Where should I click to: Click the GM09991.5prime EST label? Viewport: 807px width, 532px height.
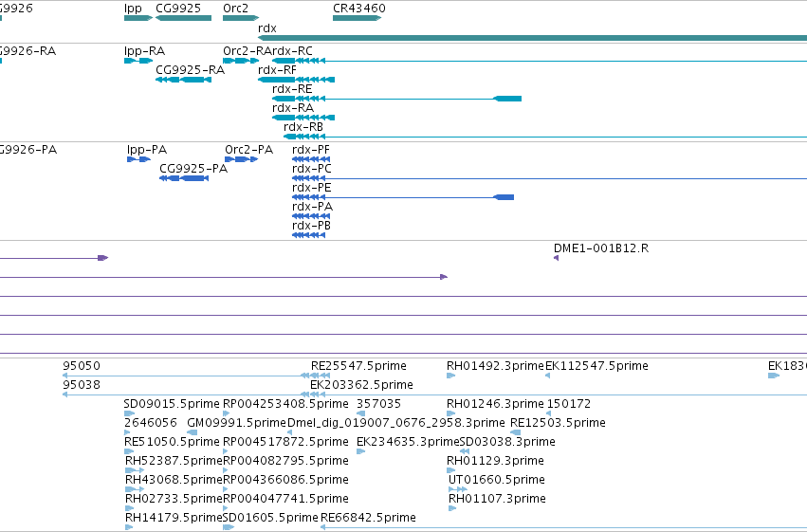click(x=236, y=423)
